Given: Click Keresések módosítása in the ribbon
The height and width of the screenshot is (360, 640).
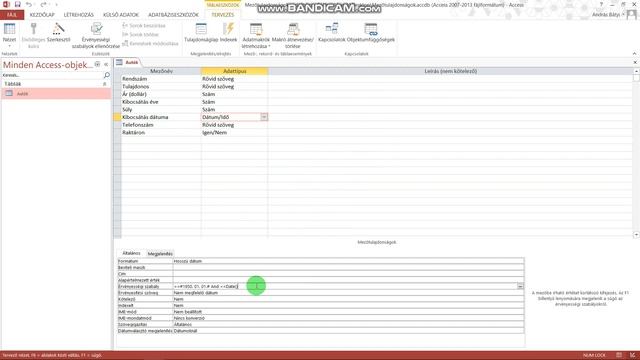Looking at the screenshot, I should (x=150, y=43).
